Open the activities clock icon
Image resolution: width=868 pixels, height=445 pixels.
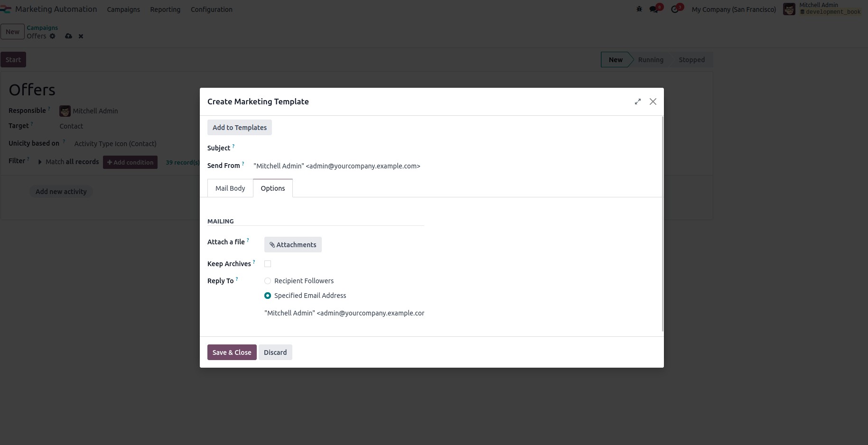675,9
